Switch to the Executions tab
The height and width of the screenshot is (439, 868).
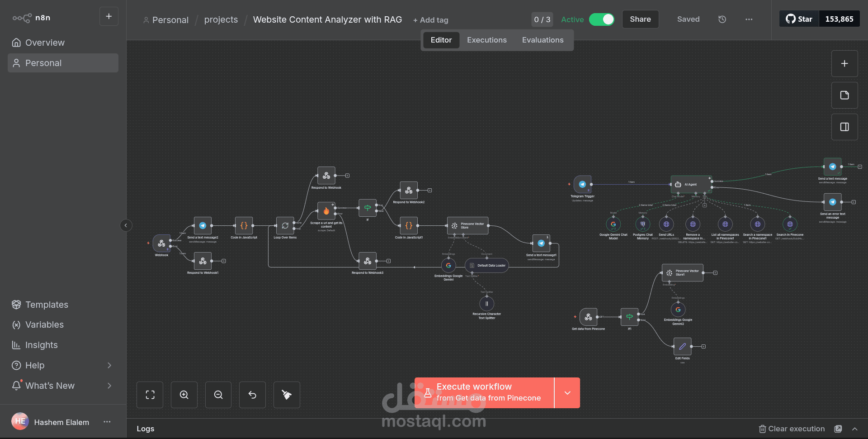487,40
